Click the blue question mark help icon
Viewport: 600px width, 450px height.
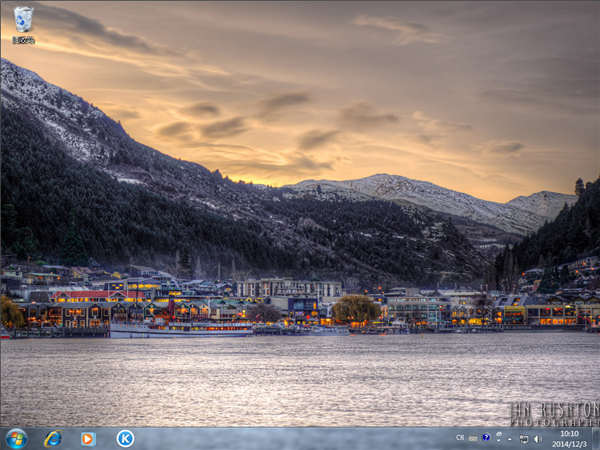click(x=486, y=437)
